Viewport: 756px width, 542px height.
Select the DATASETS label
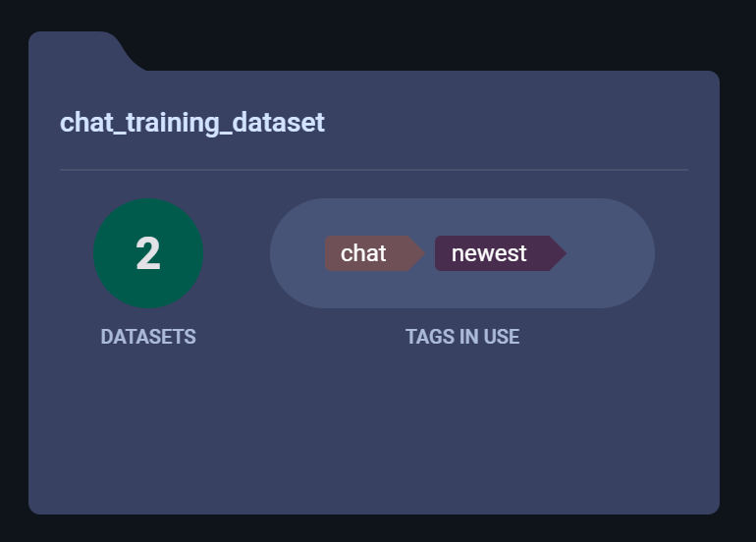148,337
